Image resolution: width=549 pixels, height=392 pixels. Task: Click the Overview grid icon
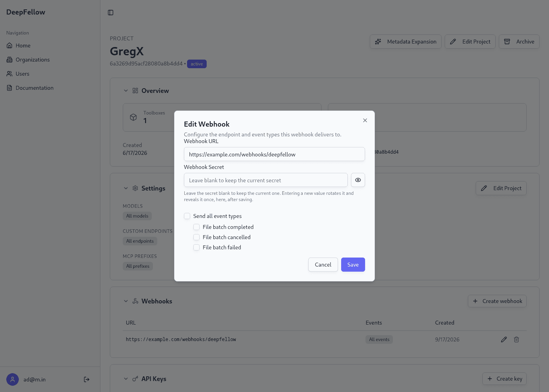coord(135,91)
